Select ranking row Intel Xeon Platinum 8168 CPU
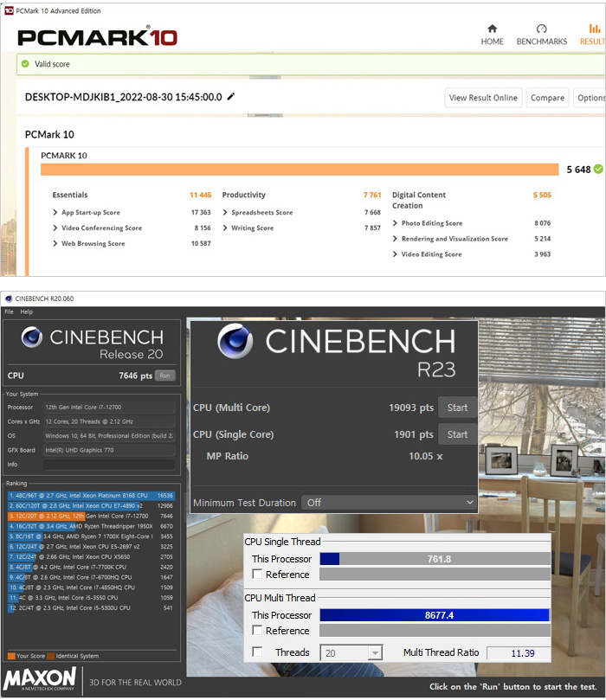This screenshot has height=700, width=606. [x=91, y=496]
